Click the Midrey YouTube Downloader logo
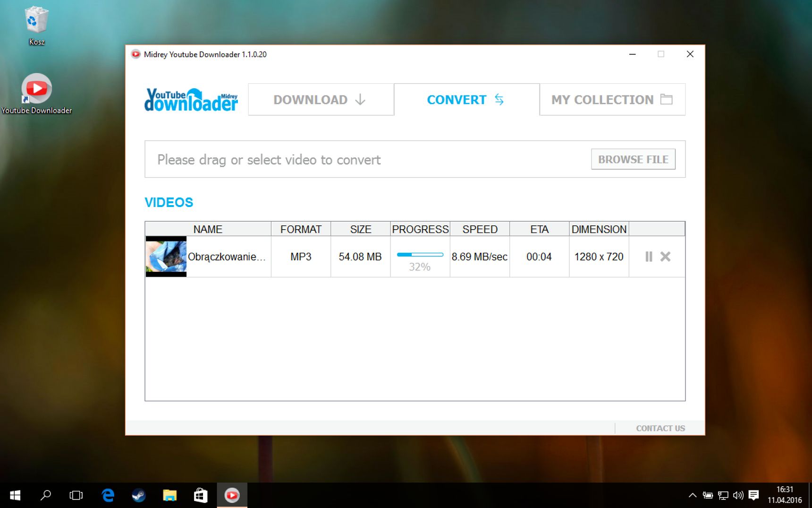The width and height of the screenshot is (812, 508). (191, 100)
